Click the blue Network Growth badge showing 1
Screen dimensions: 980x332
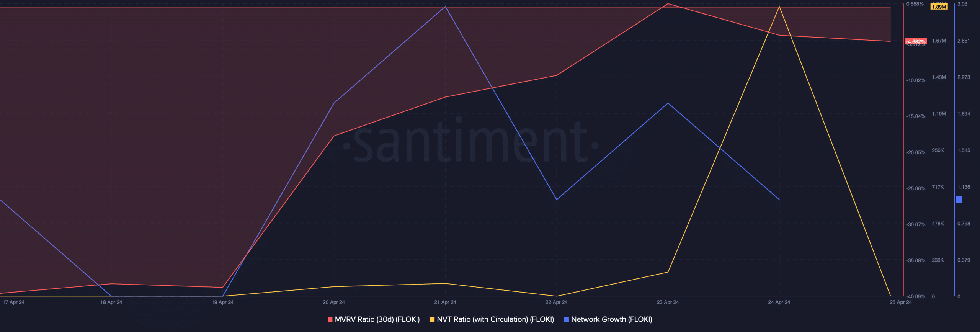[x=959, y=200]
